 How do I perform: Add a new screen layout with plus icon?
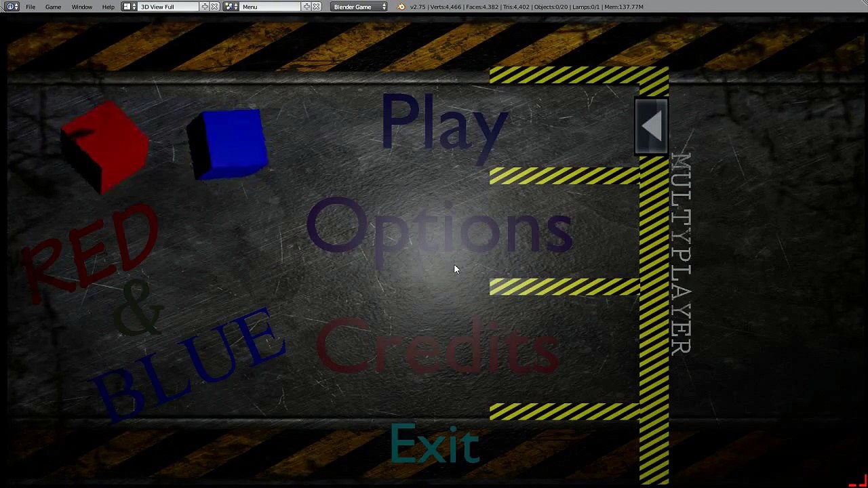tap(205, 7)
